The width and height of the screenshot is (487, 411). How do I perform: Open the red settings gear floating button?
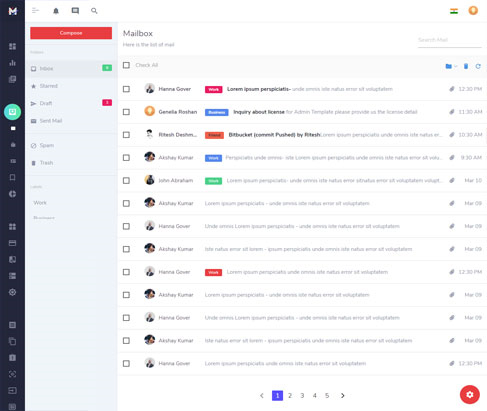(470, 395)
